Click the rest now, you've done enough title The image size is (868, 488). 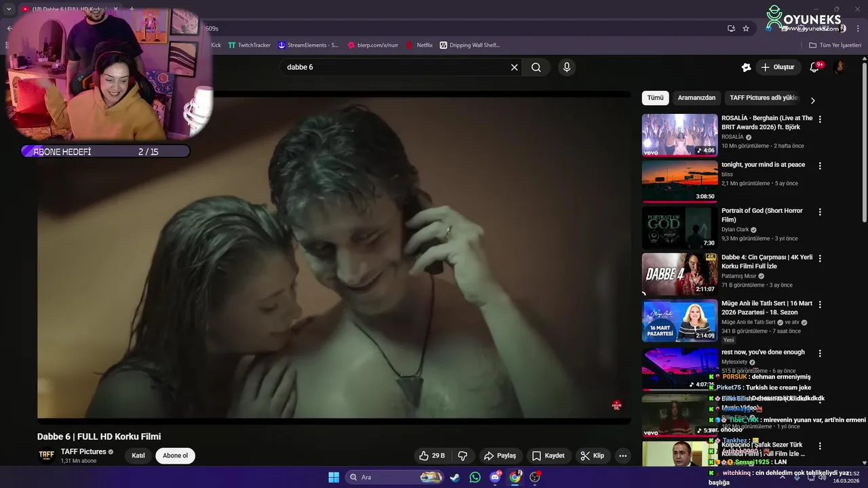[763, 352]
